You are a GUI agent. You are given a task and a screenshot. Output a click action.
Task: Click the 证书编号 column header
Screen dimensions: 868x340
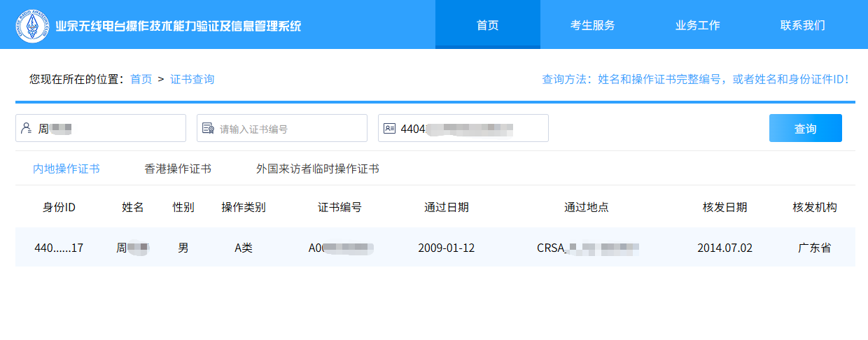coord(339,207)
